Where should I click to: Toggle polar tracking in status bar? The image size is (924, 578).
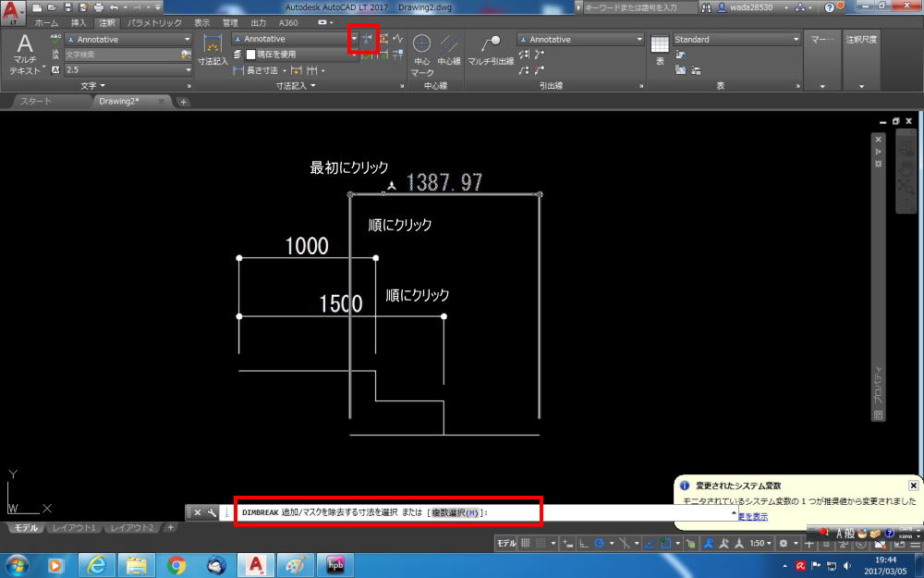tap(600, 543)
